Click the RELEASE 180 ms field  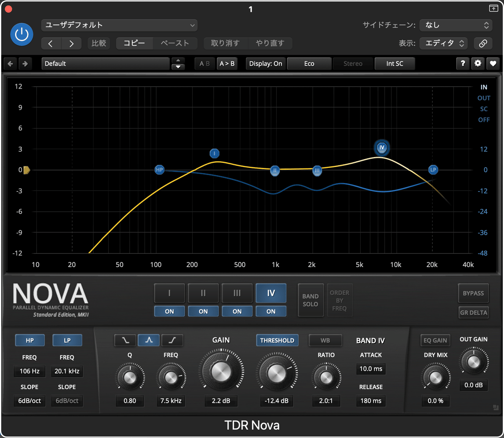click(371, 401)
